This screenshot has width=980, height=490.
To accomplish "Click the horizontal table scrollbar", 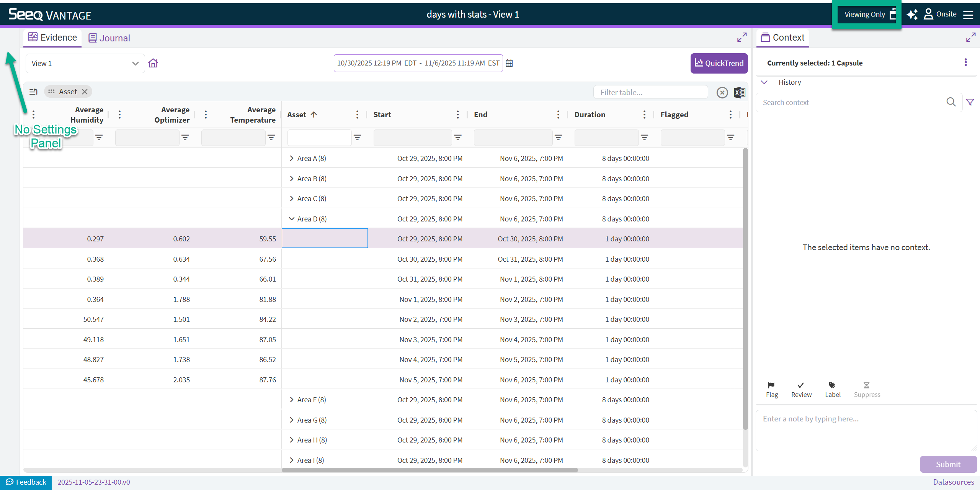I will 430,470.
